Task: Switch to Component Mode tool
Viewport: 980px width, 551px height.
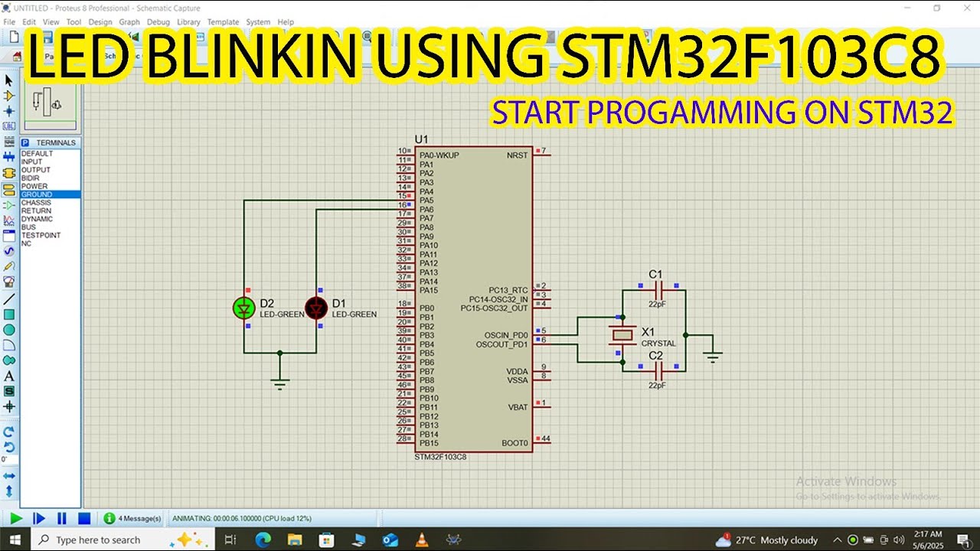Action: (9, 96)
